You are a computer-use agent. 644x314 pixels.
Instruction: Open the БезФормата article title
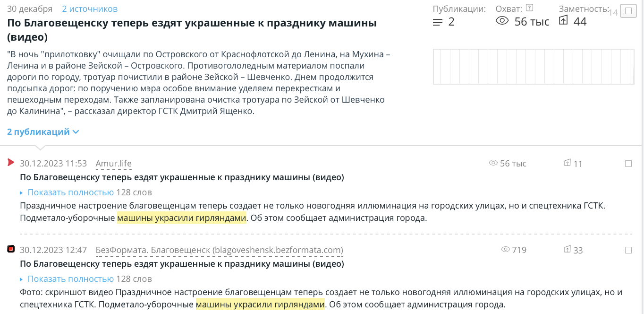(182, 263)
